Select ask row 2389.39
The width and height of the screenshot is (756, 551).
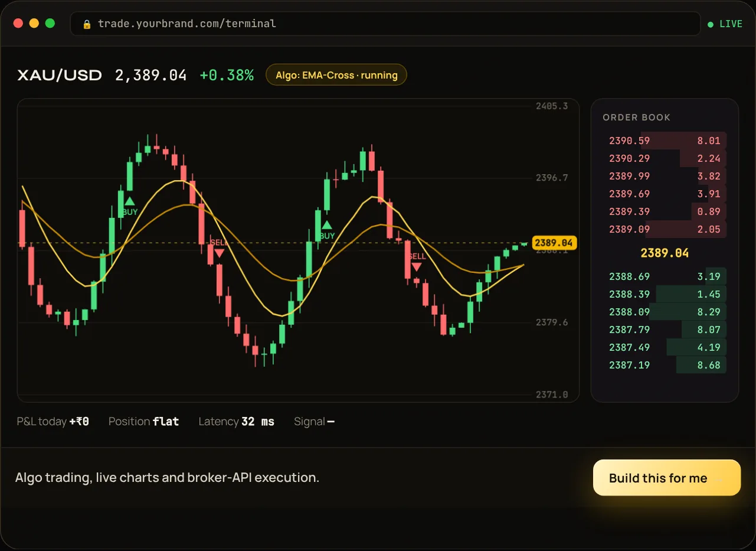coord(665,211)
